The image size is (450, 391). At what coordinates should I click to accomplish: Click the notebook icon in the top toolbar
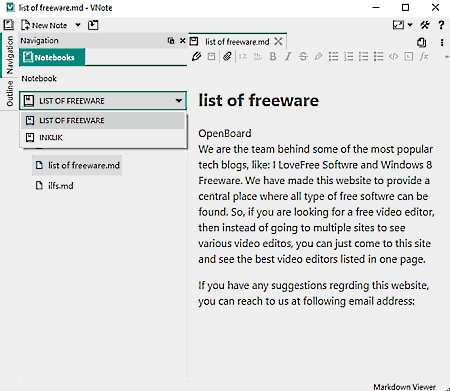pyautogui.click(x=9, y=25)
